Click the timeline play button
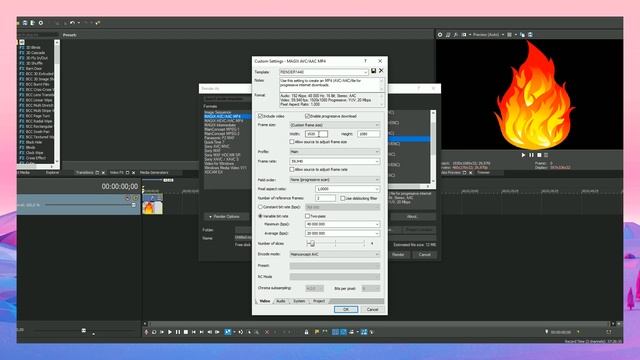The image size is (640, 360). point(170,332)
